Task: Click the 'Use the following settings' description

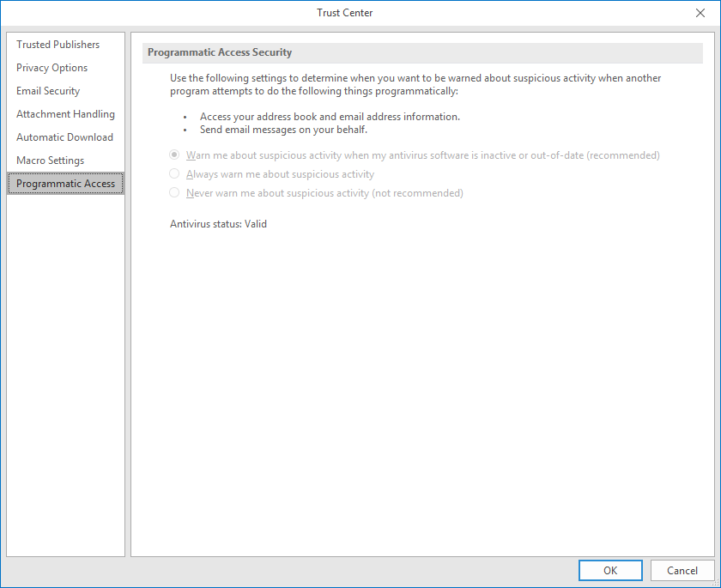Action: [415, 85]
